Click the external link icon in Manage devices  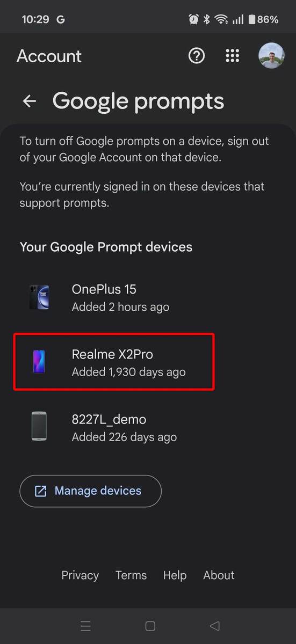click(40, 491)
